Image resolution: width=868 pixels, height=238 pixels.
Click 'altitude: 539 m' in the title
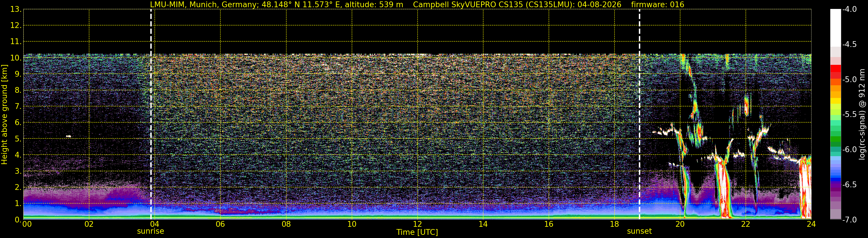(x=374, y=5)
